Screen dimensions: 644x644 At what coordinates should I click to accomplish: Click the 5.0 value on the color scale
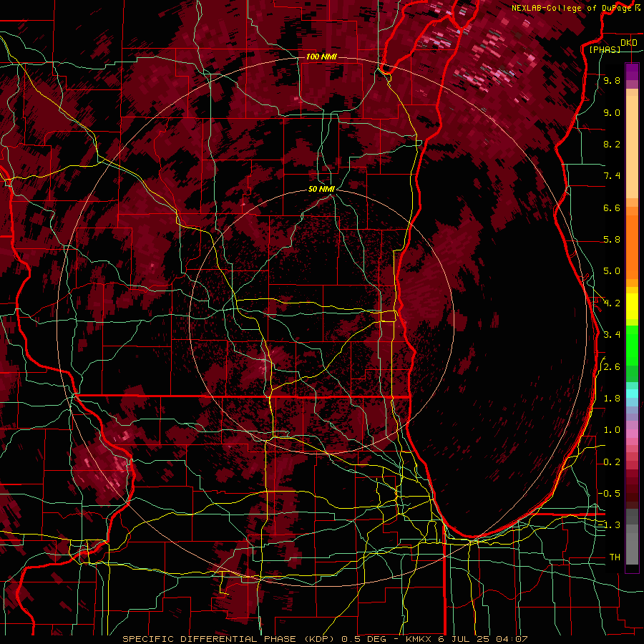[612, 271]
